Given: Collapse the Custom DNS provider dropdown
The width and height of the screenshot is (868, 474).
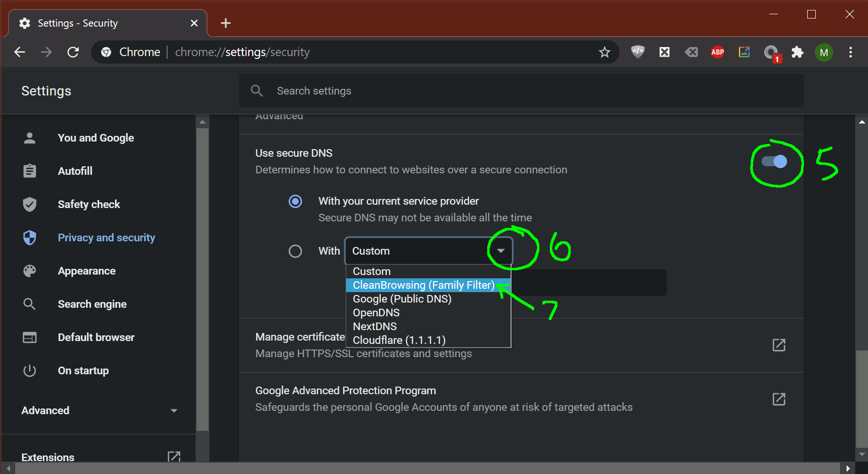Looking at the screenshot, I should (500, 251).
